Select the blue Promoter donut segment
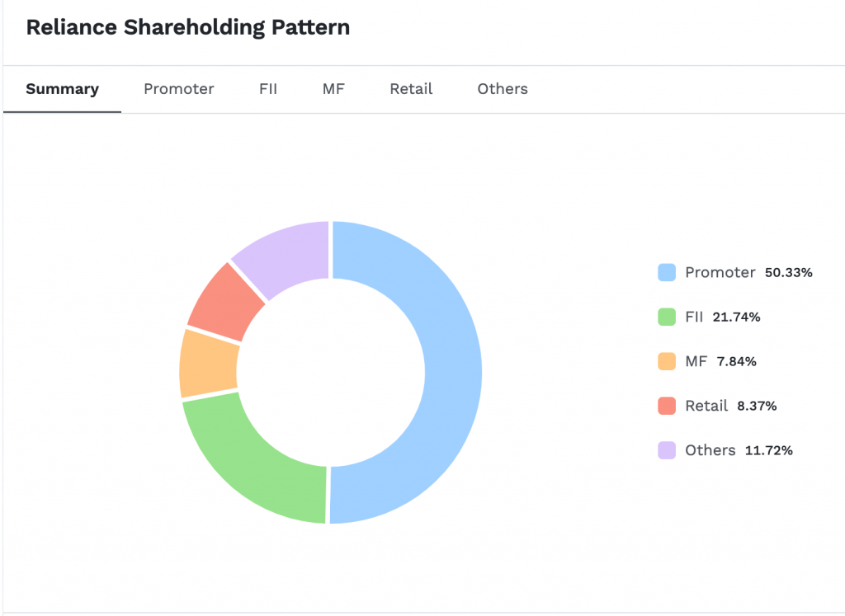Screen dimensions: 845x616 (x=451, y=372)
